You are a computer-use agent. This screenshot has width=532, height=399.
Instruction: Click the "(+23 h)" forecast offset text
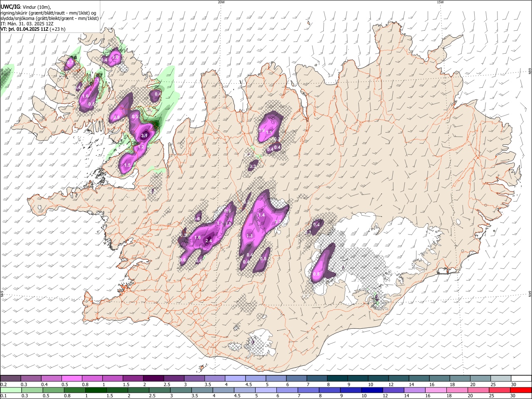pos(57,29)
